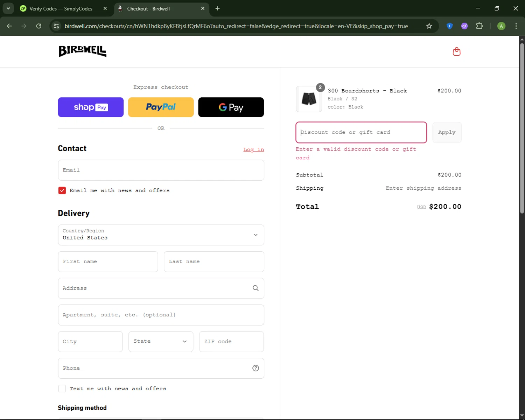The height and width of the screenshot is (420, 525).
Task: Click the Address field
Action: [161, 288]
